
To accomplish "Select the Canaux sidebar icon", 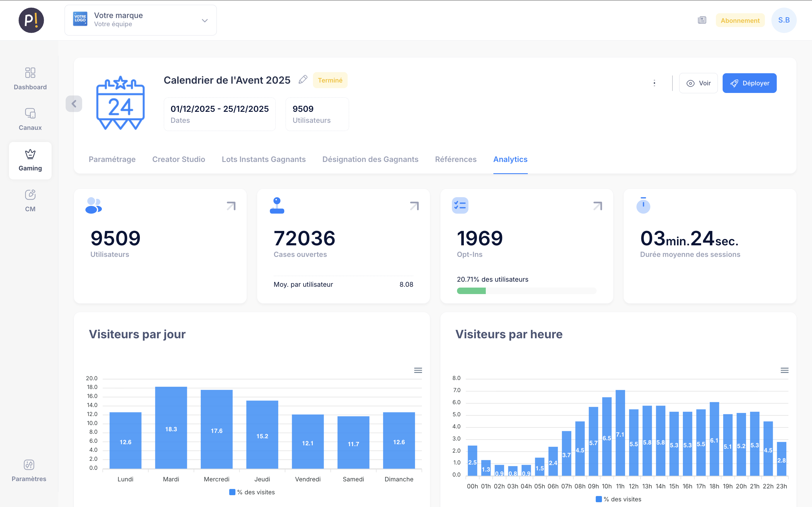I will click(x=30, y=119).
